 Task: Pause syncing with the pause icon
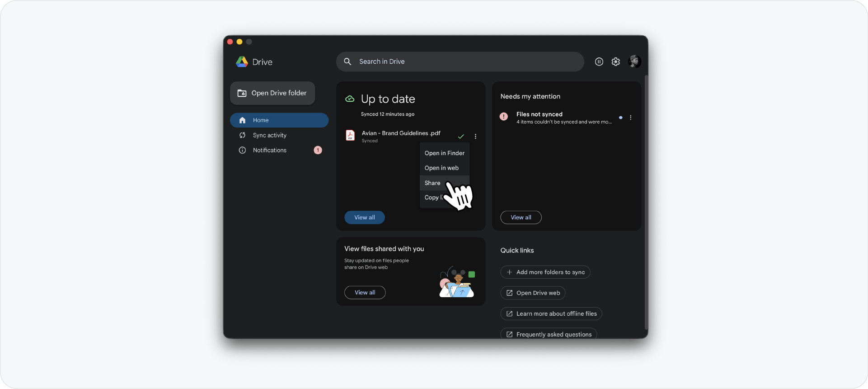tap(599, 62)
